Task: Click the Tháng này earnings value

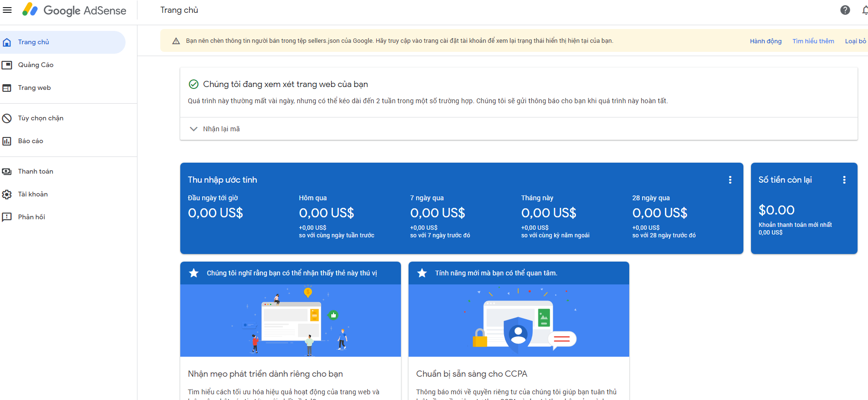Action: [549, 213]
